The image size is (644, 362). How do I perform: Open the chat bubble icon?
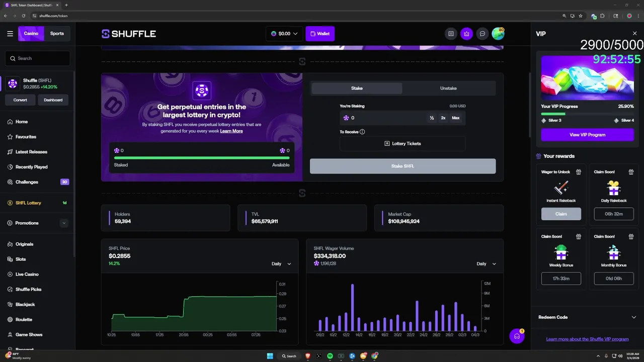click(x=482, y=34)
